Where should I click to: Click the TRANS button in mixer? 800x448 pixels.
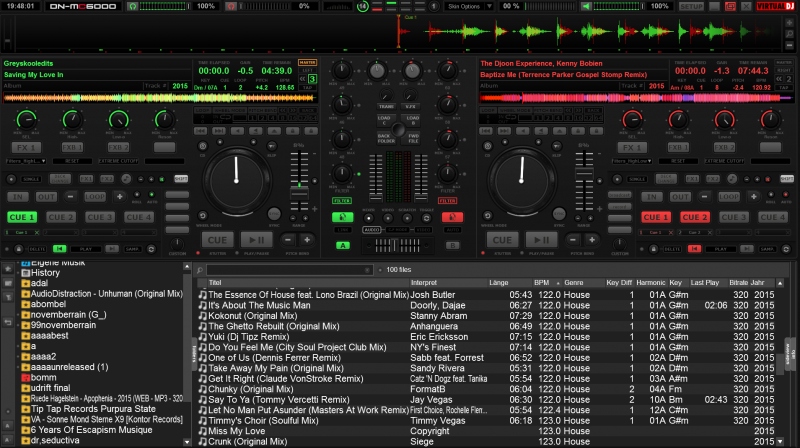click(x=386, y=107)
